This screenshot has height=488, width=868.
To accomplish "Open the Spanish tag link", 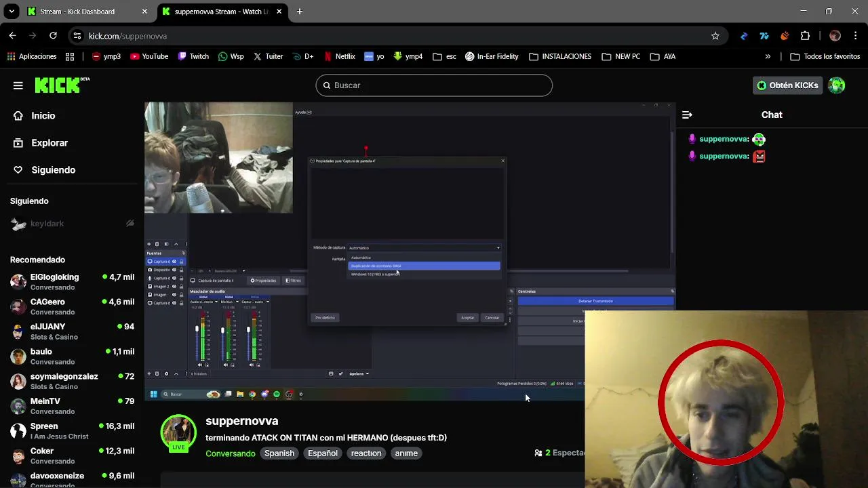I will click(x=279, y=453).
